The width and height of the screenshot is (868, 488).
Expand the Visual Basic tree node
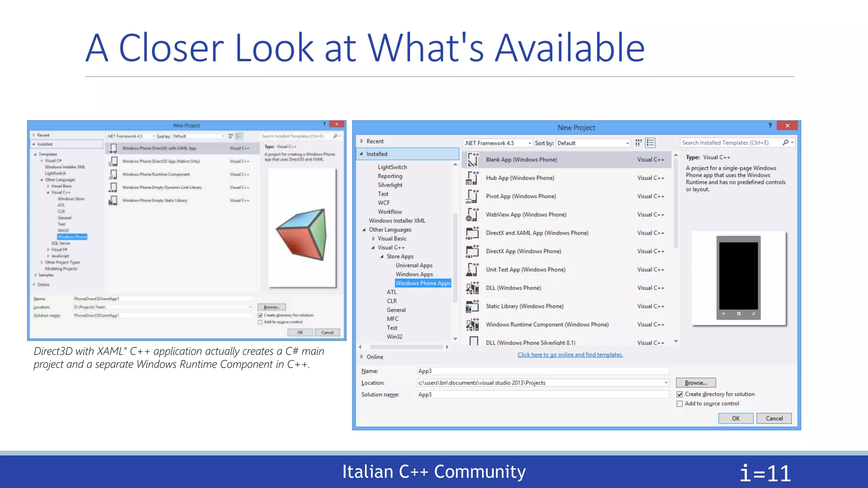373,238
